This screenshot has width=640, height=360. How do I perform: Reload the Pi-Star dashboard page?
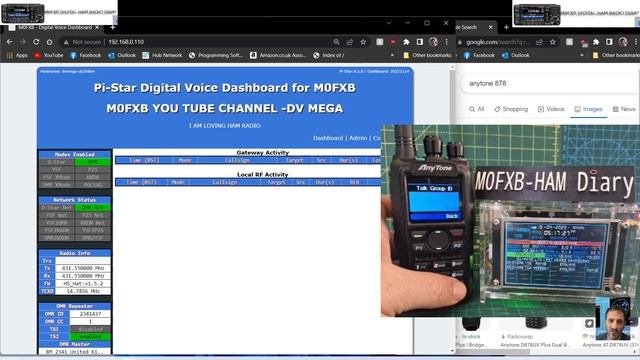point(36,42)
